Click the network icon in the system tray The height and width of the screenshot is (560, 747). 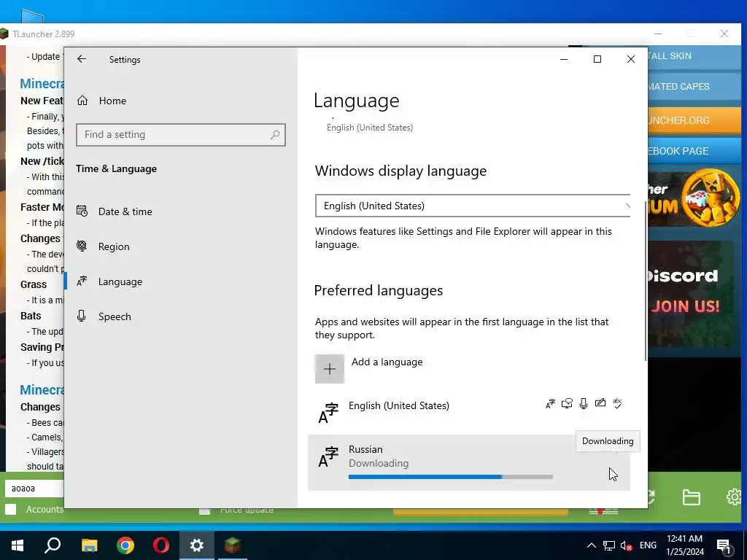[609, 545]
